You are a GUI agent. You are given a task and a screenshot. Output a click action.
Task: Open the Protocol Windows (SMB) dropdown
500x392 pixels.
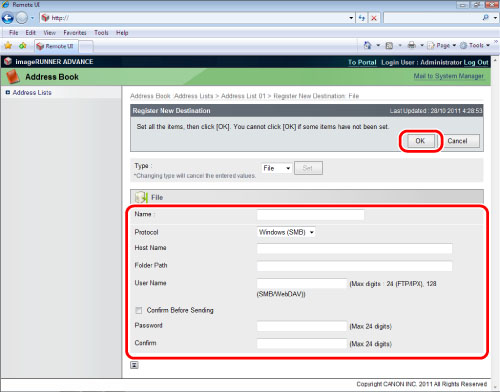click(286, 232)
